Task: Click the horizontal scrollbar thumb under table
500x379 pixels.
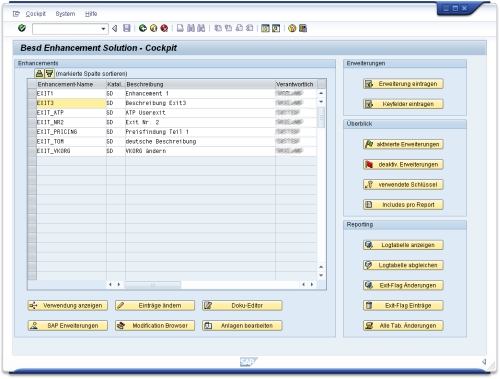Action: 153,285
